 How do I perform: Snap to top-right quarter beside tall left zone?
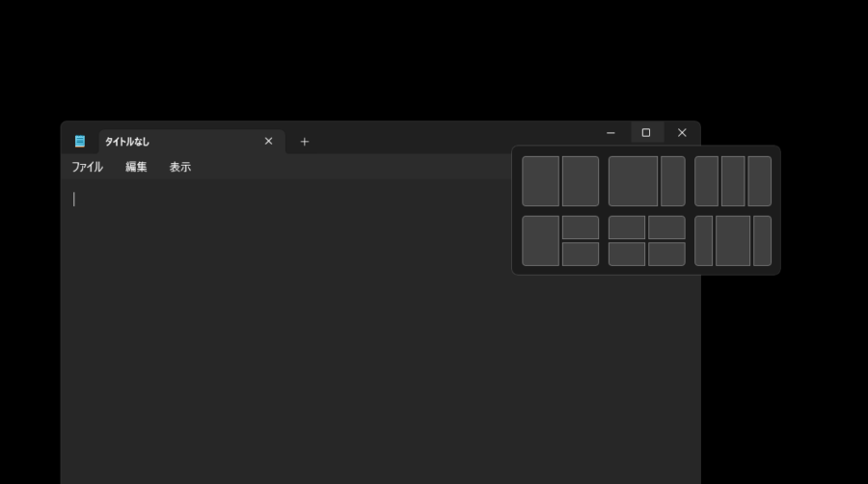click(x=581, y=228)
